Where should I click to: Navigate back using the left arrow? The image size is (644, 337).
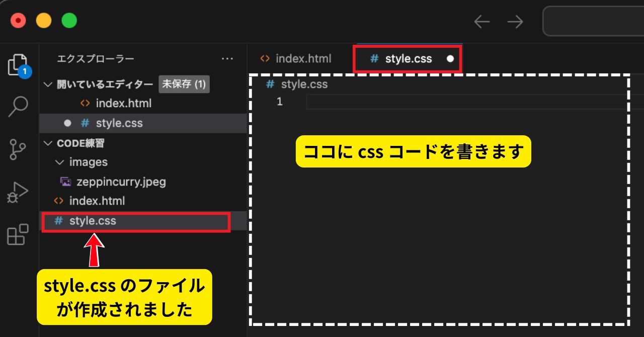coord(481,21)
